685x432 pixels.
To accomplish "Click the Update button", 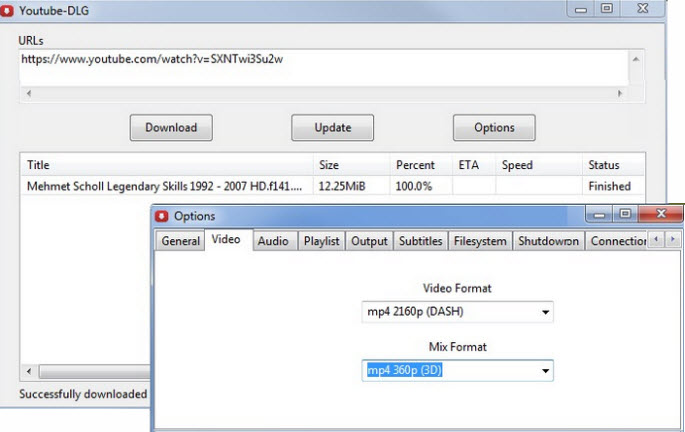I will (x=332, y=128).
